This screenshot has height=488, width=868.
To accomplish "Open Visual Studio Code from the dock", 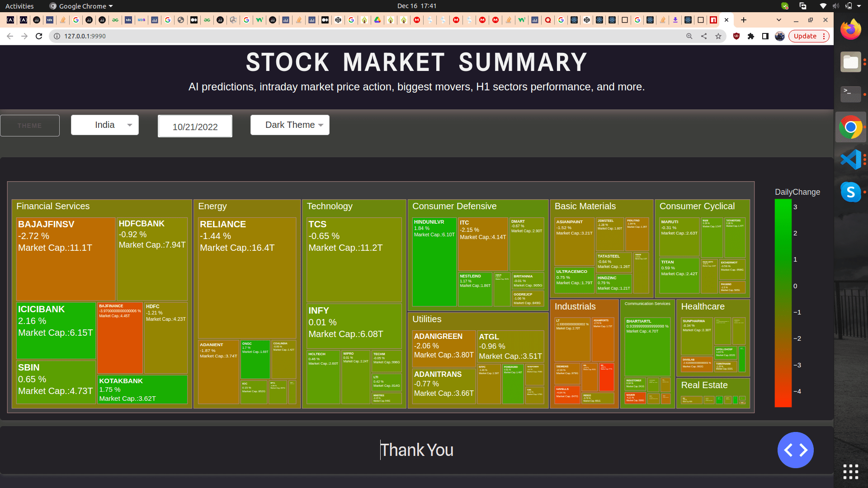I will pos(850,159).
